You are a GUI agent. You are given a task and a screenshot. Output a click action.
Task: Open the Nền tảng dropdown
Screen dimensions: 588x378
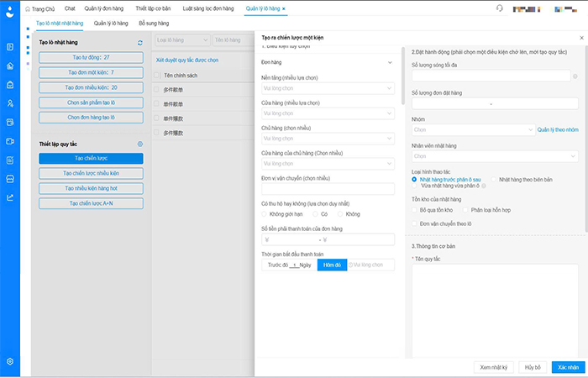[328, 87]
